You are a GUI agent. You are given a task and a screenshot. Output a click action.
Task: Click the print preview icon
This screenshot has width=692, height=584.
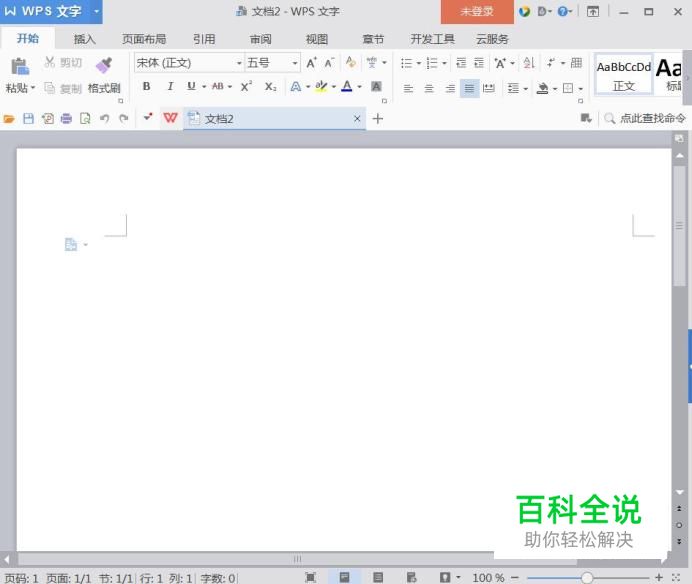coord(85,118)
